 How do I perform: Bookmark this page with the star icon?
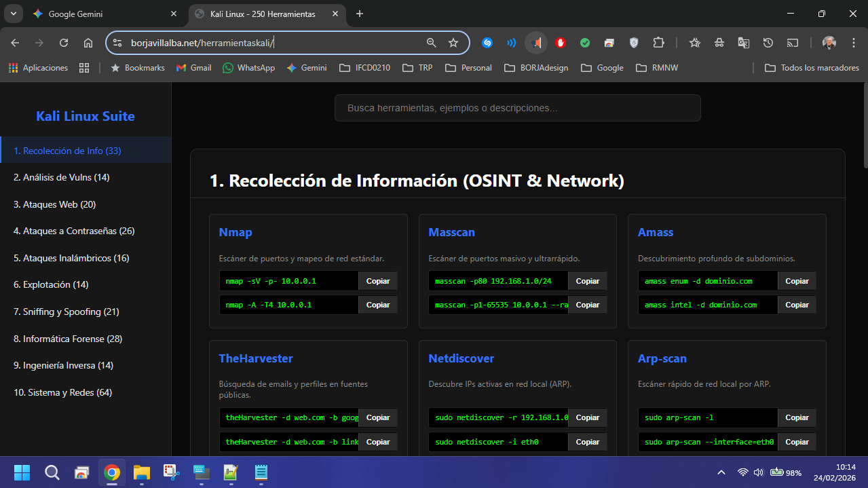point(453,43)
